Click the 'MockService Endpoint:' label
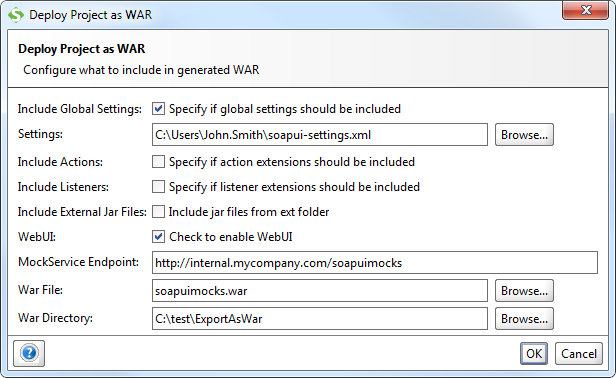616x378 pixels. (x=79, y=262)
